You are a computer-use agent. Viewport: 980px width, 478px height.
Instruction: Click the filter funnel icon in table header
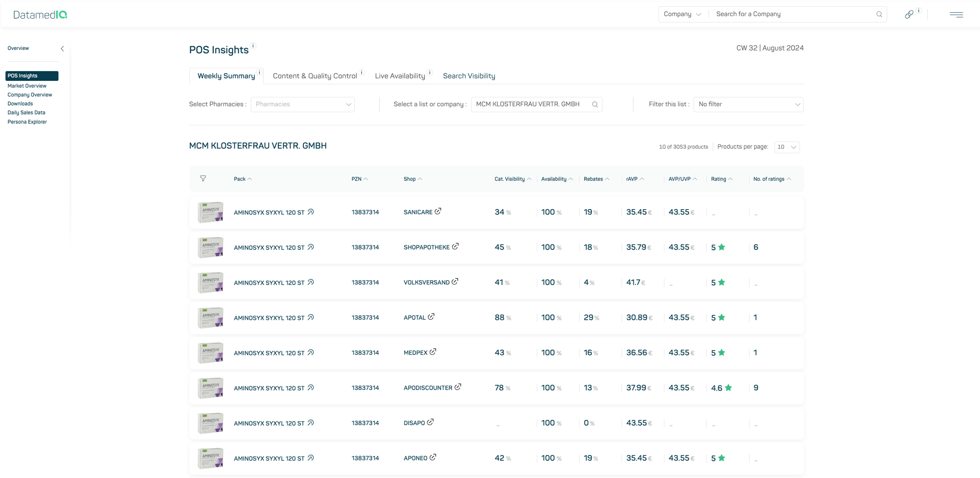[203, 179]
